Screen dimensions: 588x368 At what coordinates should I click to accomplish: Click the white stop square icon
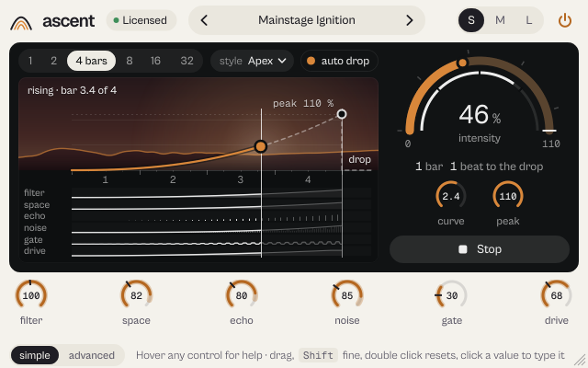click(x=463, y=249)
